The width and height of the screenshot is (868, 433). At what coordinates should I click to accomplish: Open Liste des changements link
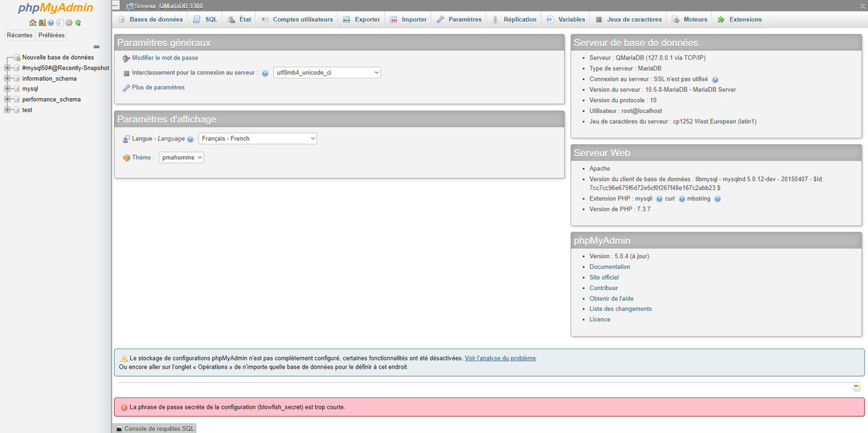620,309
